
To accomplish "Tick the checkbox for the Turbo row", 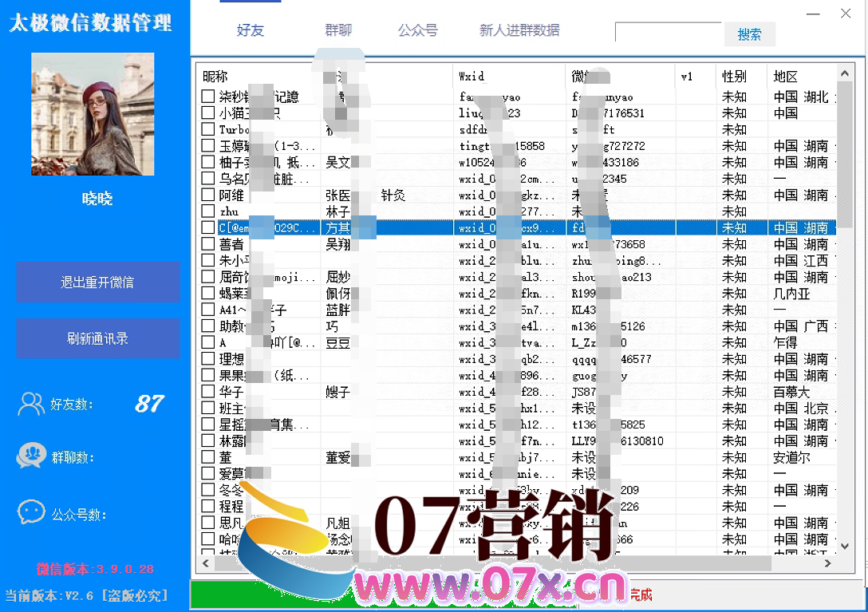I will coord(207,129).
